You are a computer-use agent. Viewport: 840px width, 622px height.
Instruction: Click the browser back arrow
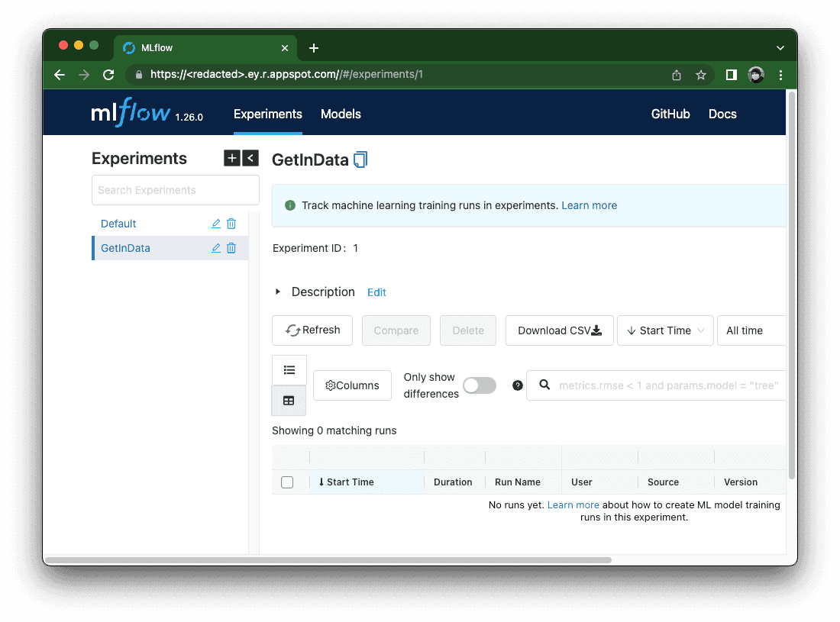pyautogui.click(x=60, y=75)
